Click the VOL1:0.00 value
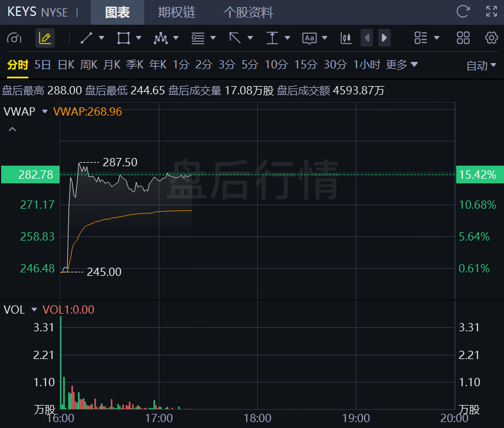Image resolution: width=504 pixels, height=428 pixels. pyautogui.click(x=68, y=310)
